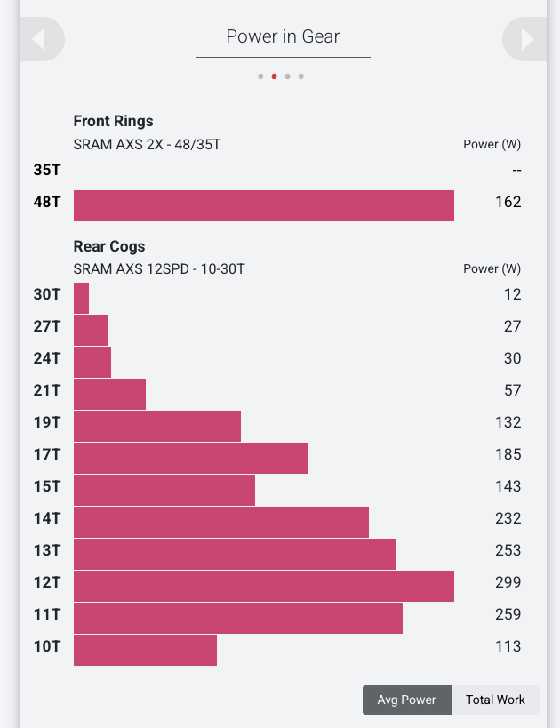Click the Rear Cogs heading

coord(109,246)
